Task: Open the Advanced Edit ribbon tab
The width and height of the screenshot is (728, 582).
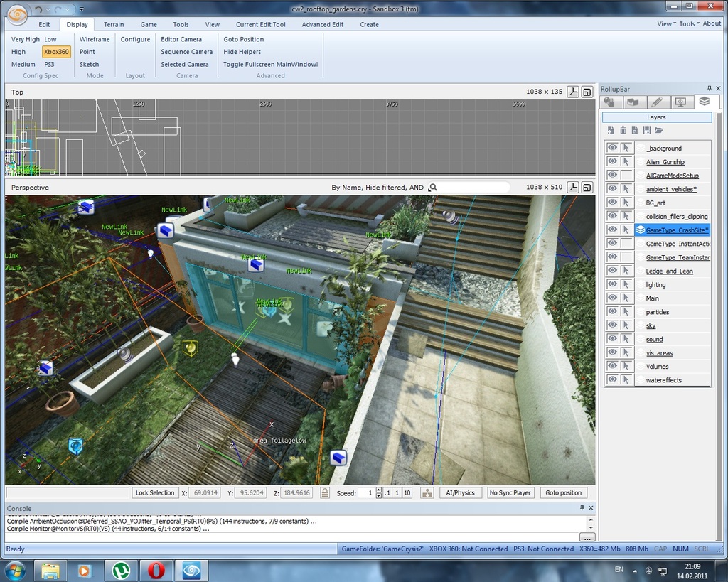Action: [x=322, y=24]
